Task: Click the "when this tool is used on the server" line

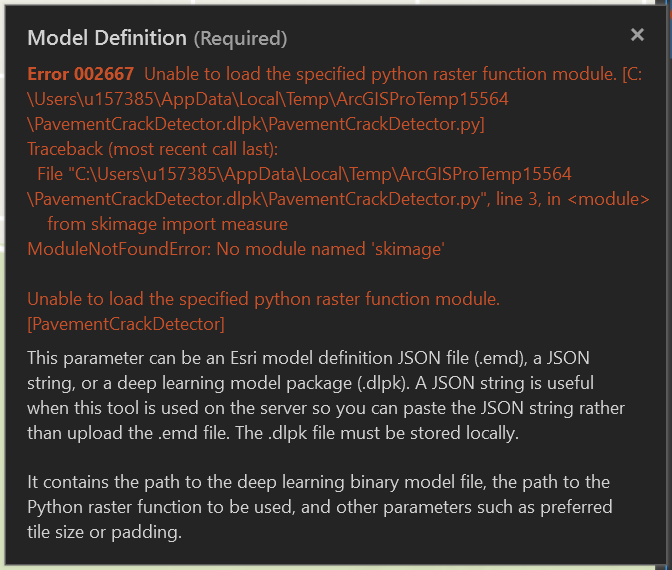Action: 170,407
